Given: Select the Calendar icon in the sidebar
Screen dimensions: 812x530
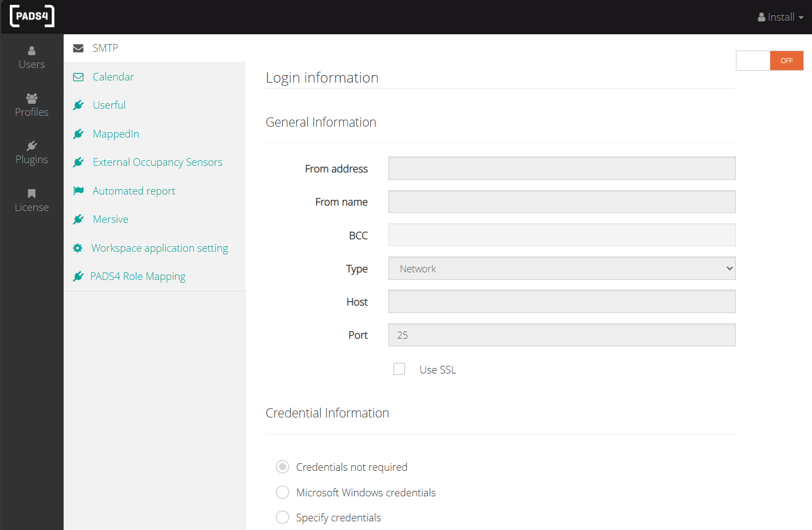Looking at the screenshot, I should click(78, 76).
